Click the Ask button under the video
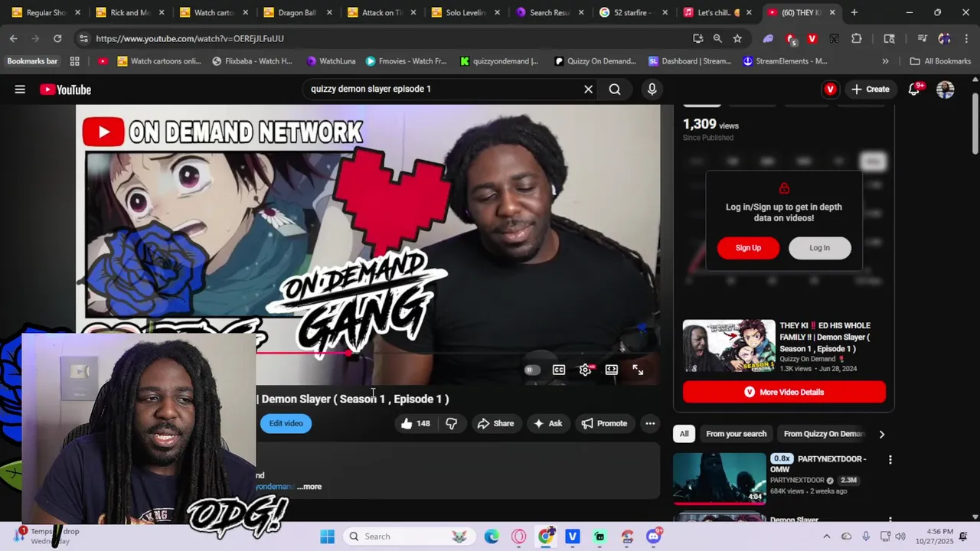 547,423
